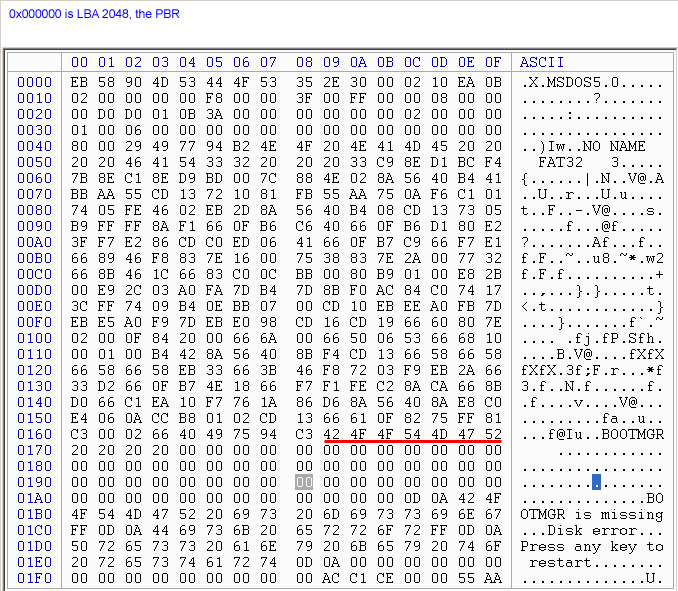Screen dimensions: 678x591
Task: Click row offset 0160
Action: [34, 434]
